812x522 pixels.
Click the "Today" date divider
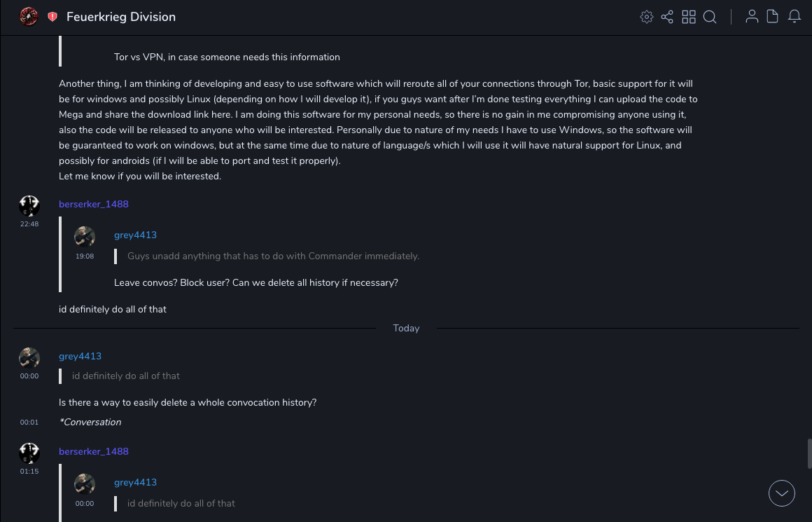pos(406,328)
